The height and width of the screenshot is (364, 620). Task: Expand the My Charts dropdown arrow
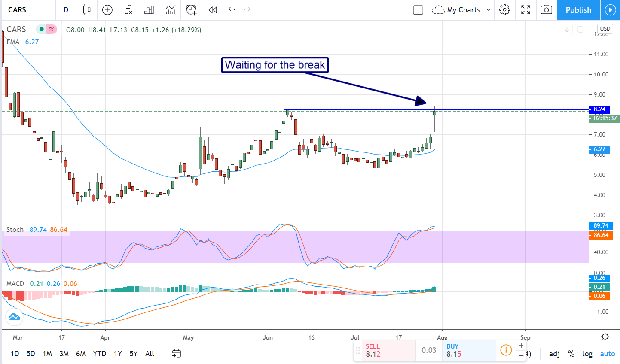(x=489, y=10)
